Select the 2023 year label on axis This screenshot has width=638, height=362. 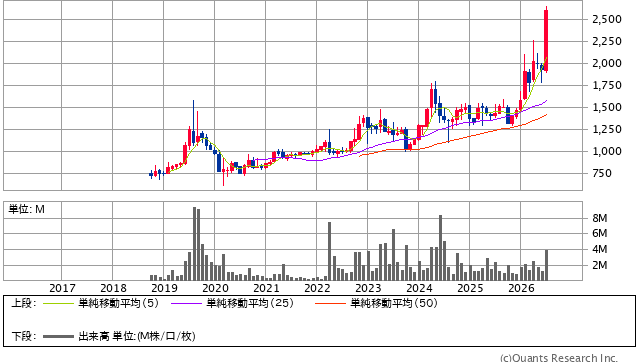tap(368, 288)
